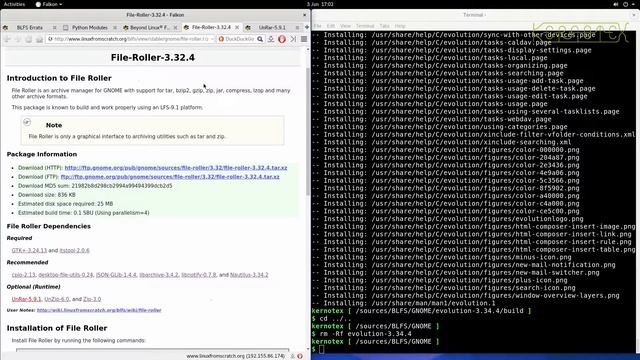The height and width of the screenshot is (360, 640).
Task: Click the 'Installation of File Roller' heading
Action: (57, 328)
